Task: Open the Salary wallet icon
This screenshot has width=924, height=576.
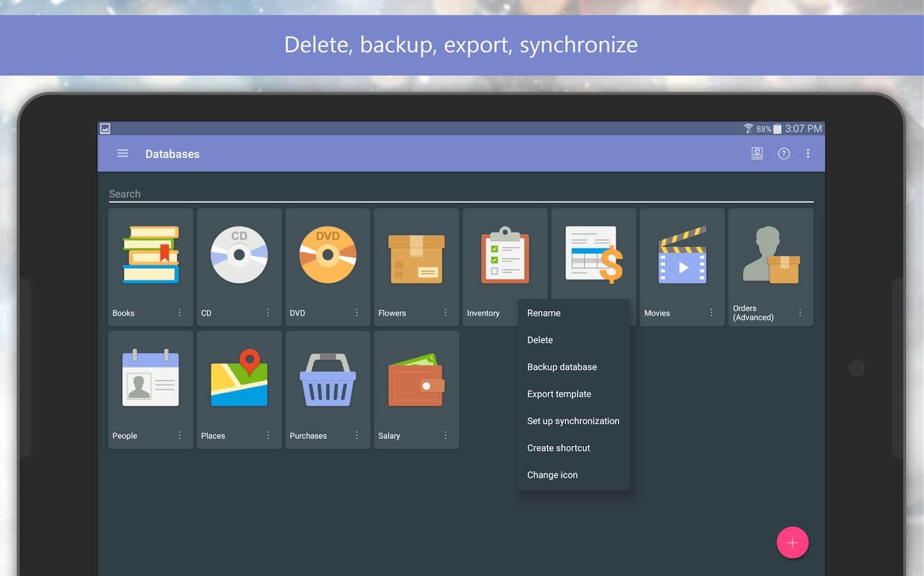Action: [x=416, y=380]
